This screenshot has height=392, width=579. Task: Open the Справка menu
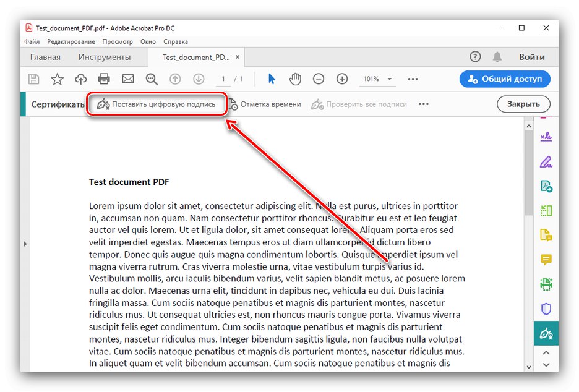click(176, 41)
